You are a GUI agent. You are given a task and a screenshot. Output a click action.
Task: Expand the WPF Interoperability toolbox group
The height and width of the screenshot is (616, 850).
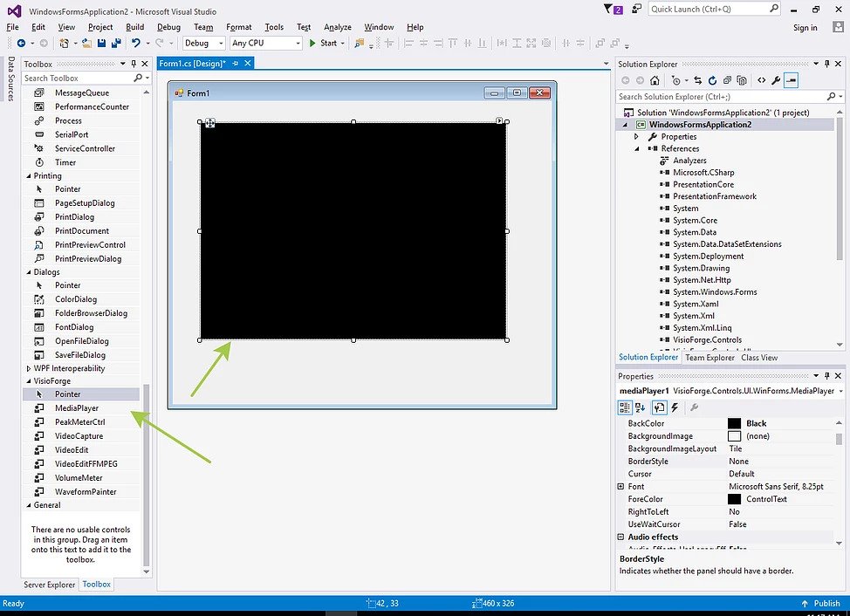point(29,368)
